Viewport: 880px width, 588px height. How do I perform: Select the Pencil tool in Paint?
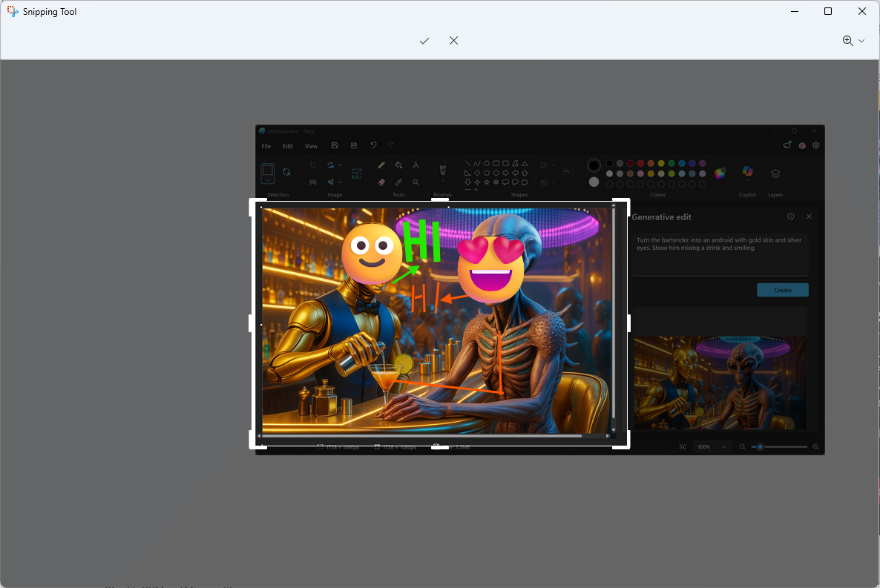pos(381,165)
